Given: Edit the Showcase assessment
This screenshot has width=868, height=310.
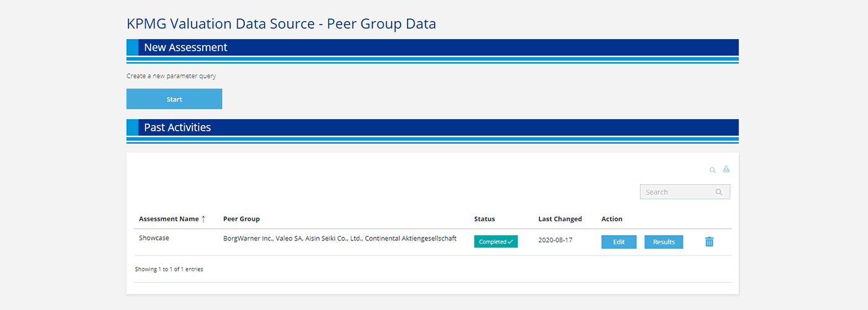Looking at the screenshot, I should 619,242.
